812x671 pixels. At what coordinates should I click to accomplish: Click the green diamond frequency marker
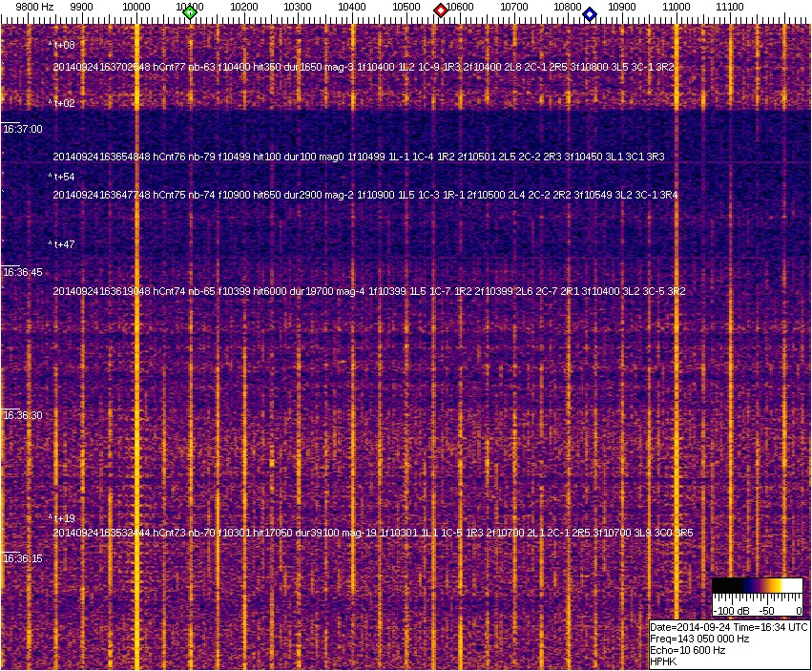pos(190,12)
